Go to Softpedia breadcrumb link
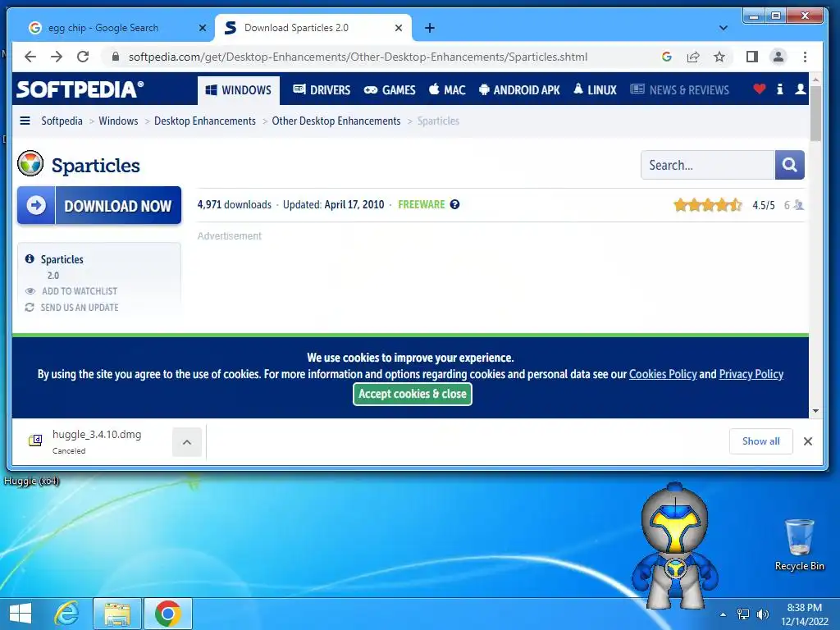The height and width of the screenshot is (630, 840). [62, 121]
